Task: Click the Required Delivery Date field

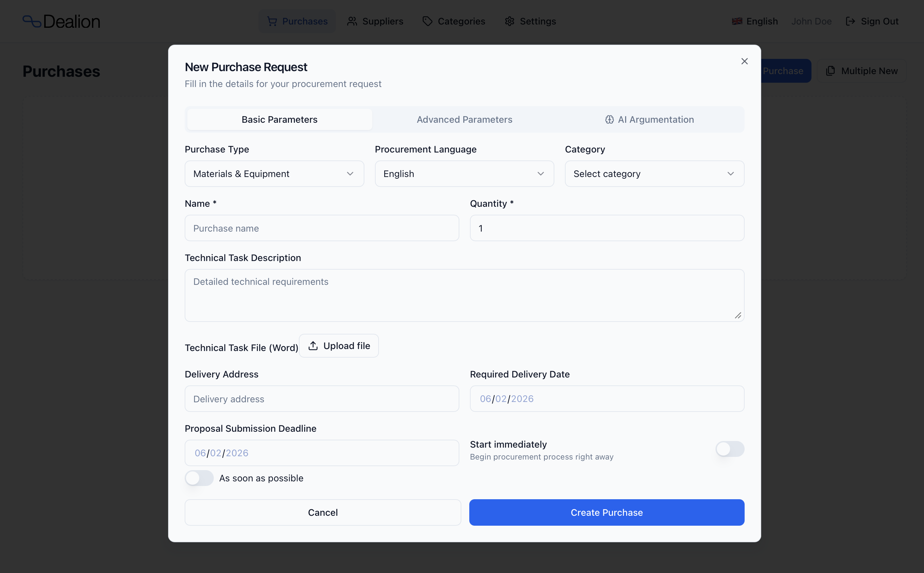Action: pyautogui.click(x=607, y=399)
